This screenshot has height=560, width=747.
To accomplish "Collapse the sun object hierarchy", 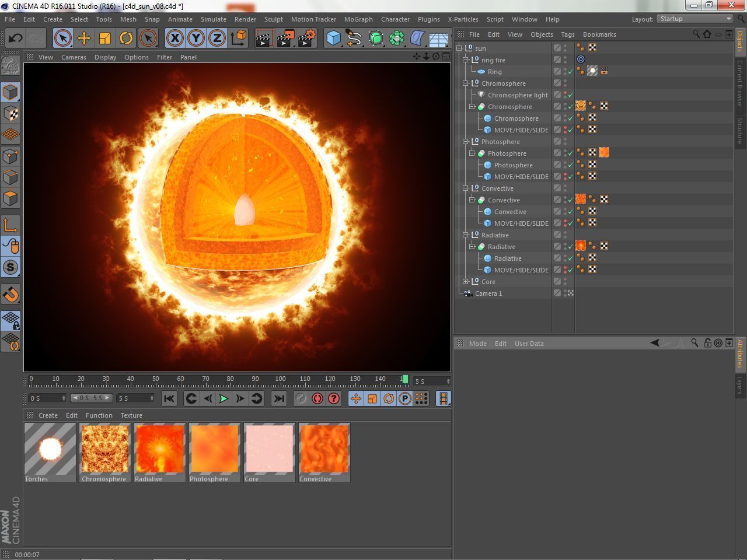I will click(459, 48).
